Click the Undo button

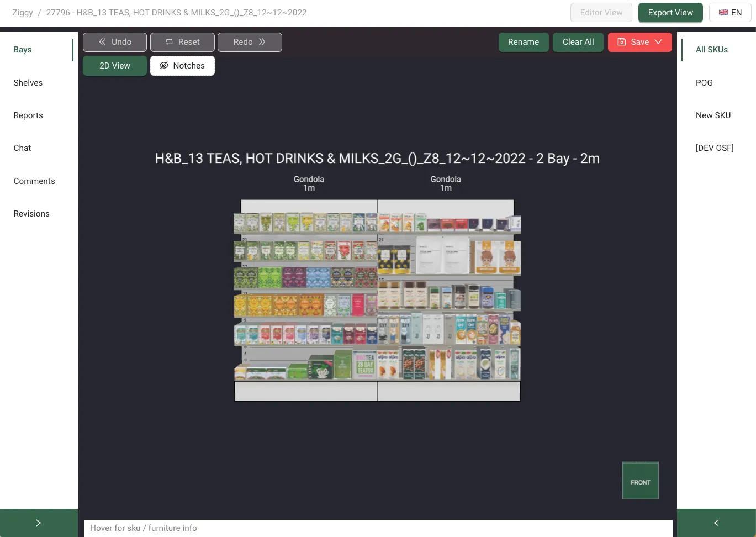coord(115,42)
